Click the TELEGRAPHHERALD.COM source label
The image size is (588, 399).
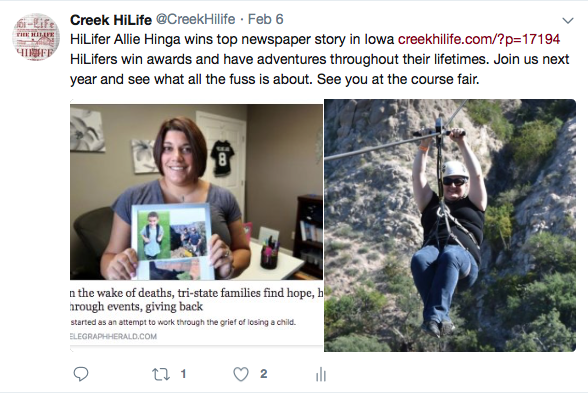coord(113,336)
